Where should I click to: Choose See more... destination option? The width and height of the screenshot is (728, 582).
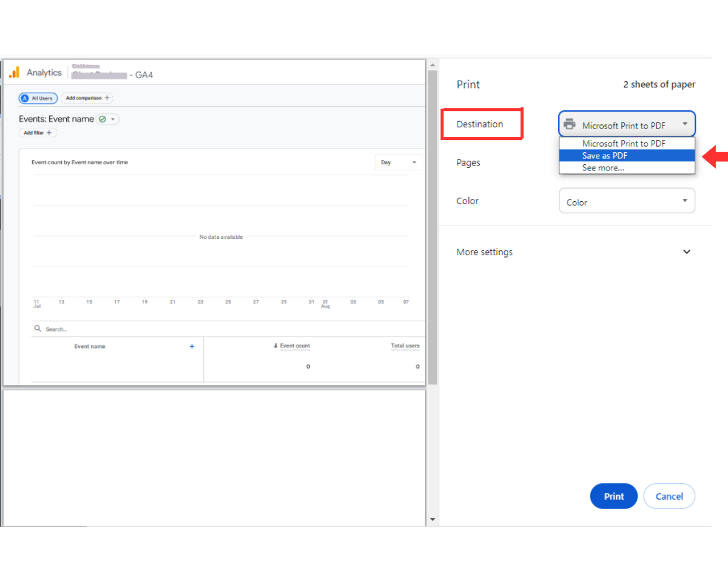coord(627,168)
